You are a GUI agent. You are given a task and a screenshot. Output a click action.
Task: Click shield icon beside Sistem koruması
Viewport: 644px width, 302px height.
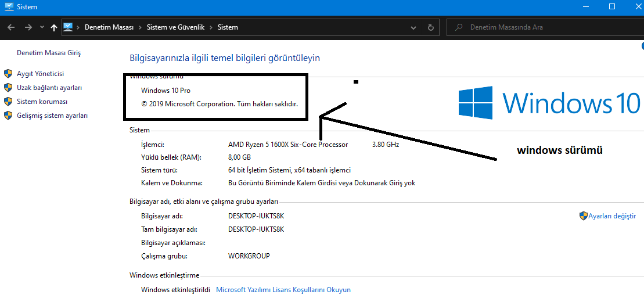pos(8,102)
